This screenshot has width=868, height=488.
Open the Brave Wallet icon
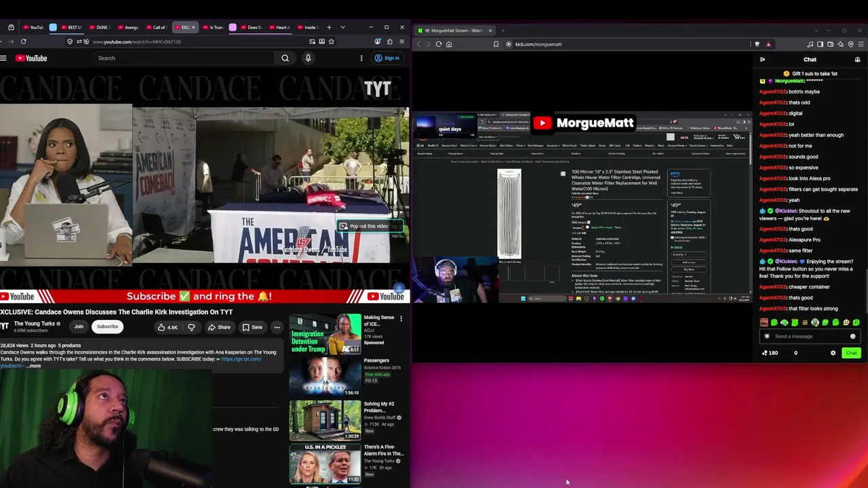(830, 44)
